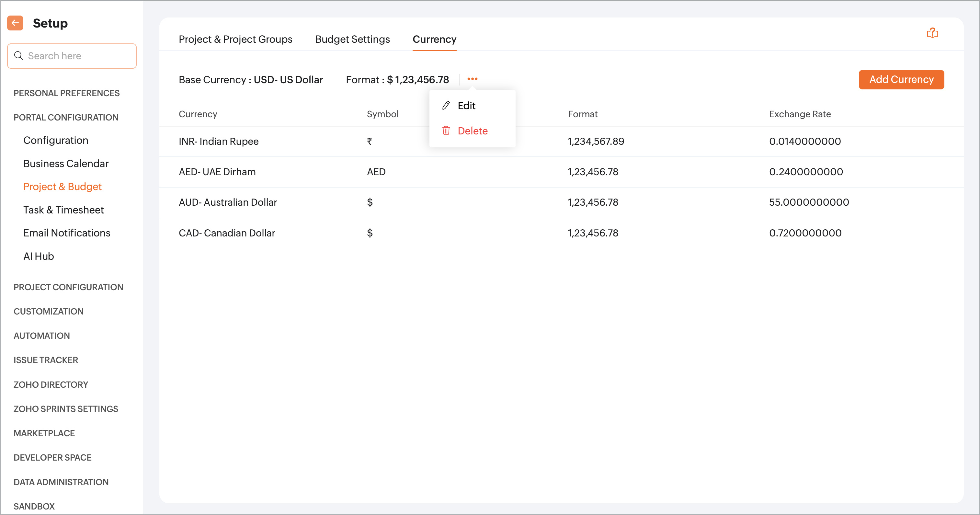Open Task & Timesheet settings
Image resolution: width=980 pixels, height=515 pixels.
tap(63, 210)
